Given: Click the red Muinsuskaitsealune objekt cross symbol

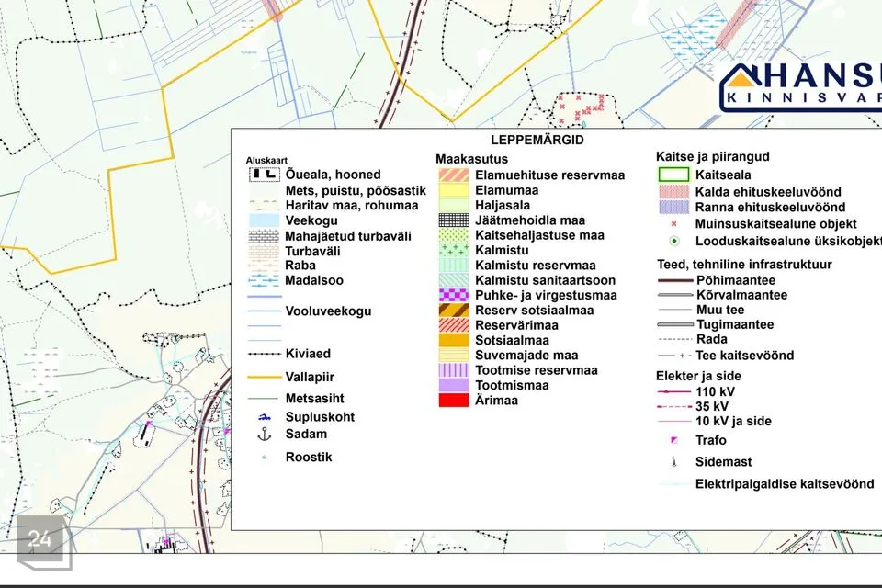Looking at the screenshot, I should (x=674, y=223).
